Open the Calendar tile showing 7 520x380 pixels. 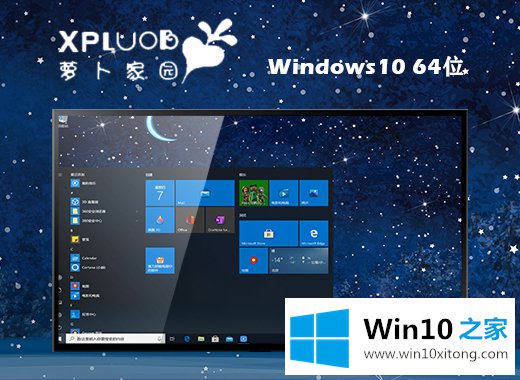pos(160,193)
